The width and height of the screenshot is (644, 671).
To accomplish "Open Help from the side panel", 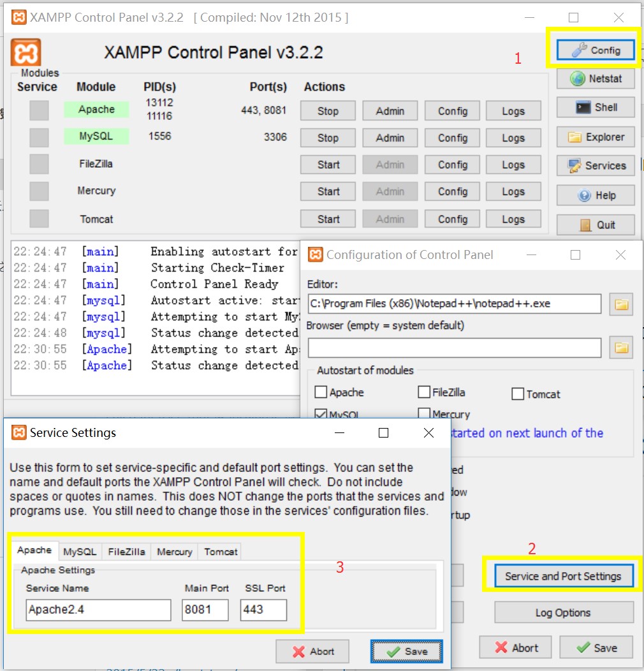I will pyautogui.click(x=595, y=196).
